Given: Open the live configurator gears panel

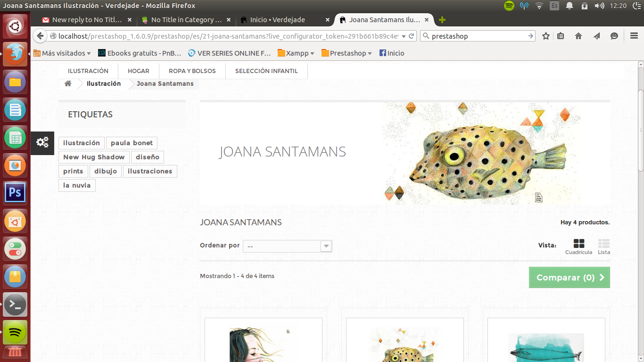Looking at the screenshot, I should click(42, 143).
